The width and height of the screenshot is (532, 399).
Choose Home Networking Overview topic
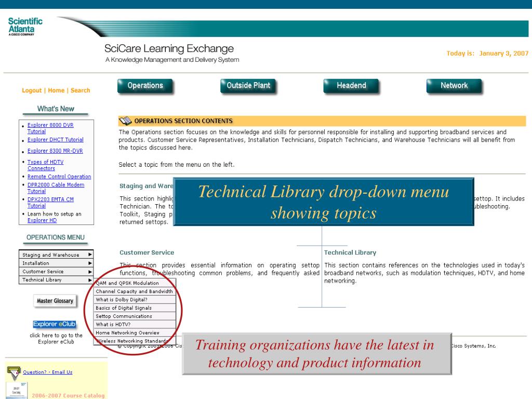coord(135,333)
